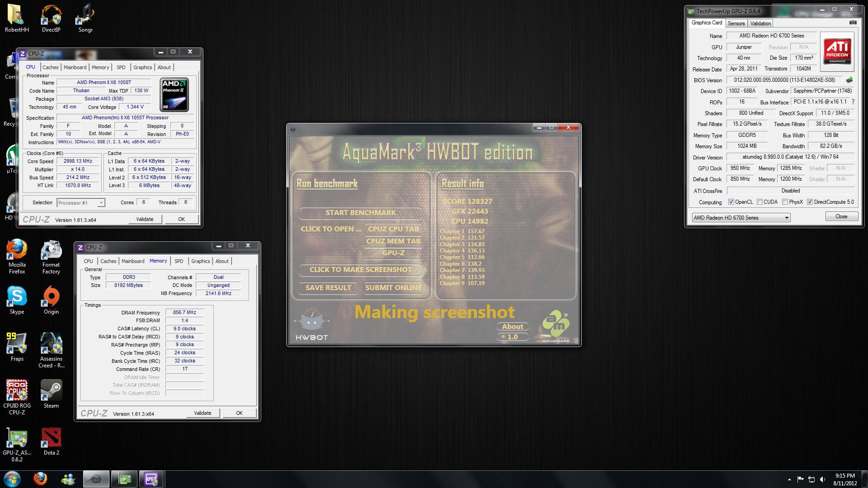Click CLICK TO MAKE SCREENSHOT button
868x488 pixels.
click(x=360, y=270)
